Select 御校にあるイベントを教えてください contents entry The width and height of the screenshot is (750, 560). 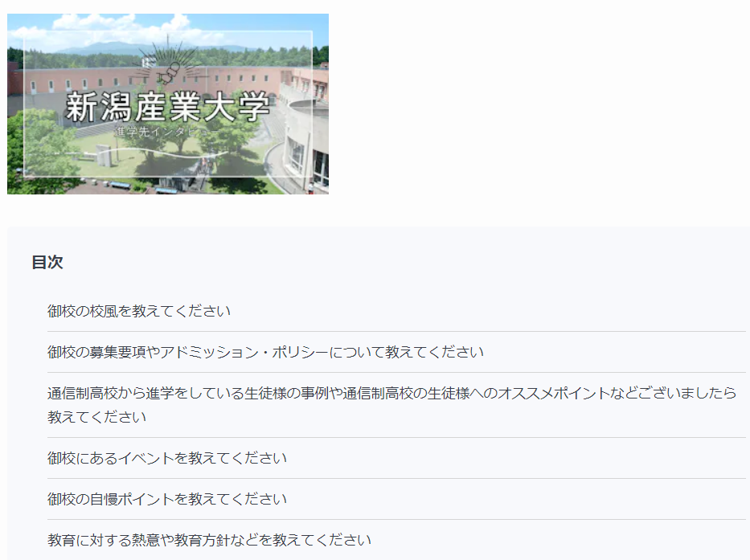point(167,458)
